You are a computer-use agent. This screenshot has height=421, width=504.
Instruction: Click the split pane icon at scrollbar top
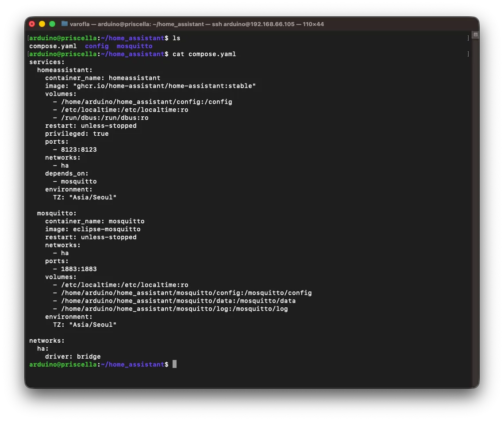[x=475, y=34]
